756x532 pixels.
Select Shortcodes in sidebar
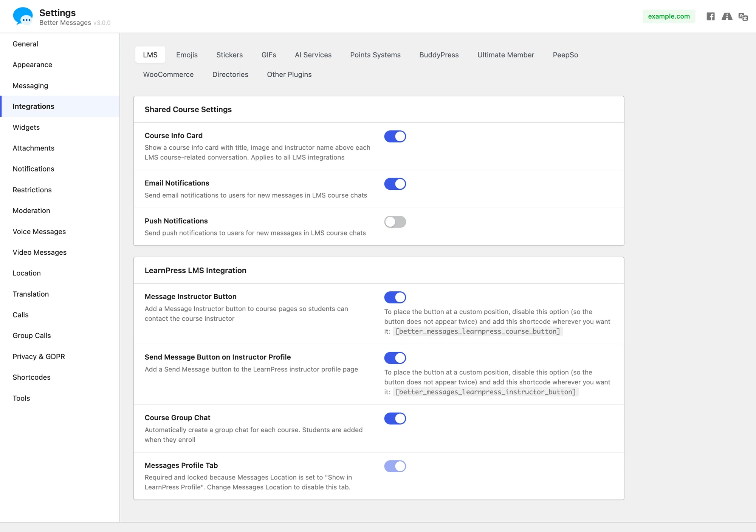(x=60, y=377)
